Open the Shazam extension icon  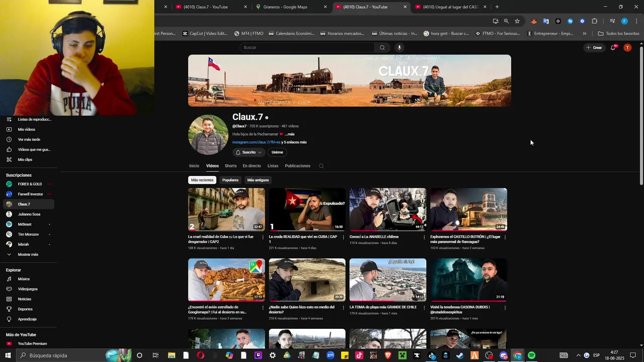(x=570, y=21)
